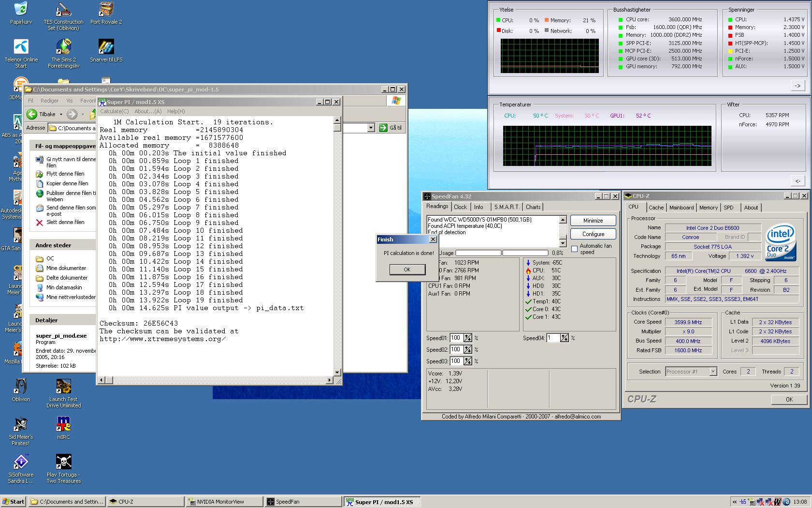Click the Super PI vertical scrollbar down arrow
Image resolution: width=812 pixels, height=508 pixels.
point(337,373)
